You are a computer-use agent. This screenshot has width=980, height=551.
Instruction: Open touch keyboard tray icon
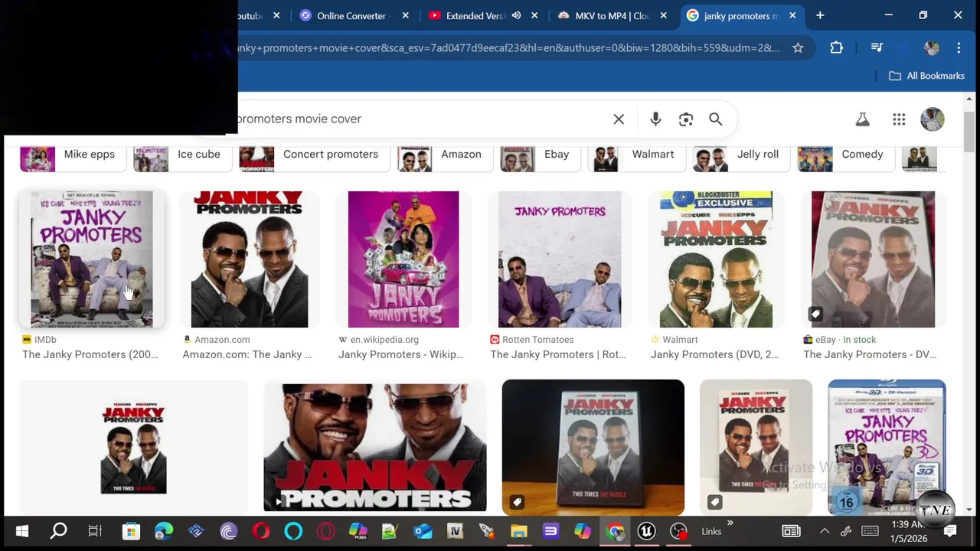pyautogui.click(x=870, y=531)
